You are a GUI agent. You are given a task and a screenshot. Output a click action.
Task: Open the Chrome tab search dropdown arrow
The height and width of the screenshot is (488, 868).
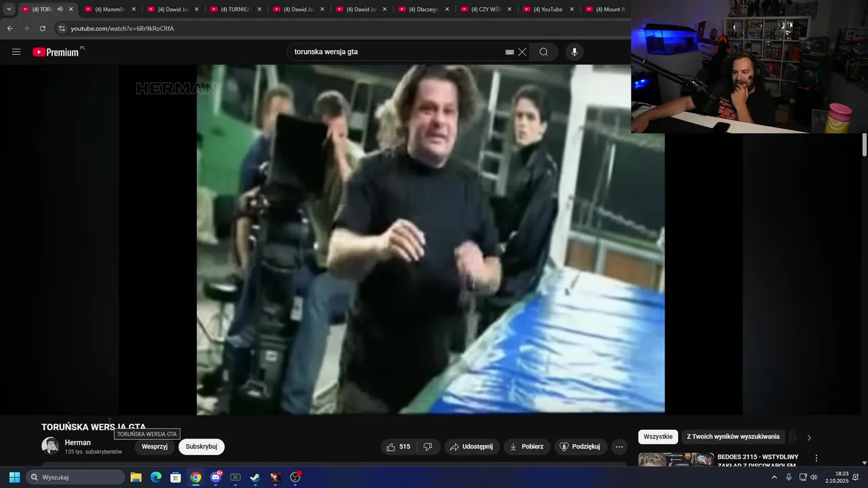click(x=9, y=9)
